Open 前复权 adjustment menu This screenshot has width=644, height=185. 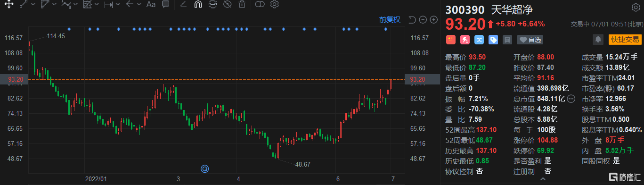click(x=390, y=20)
